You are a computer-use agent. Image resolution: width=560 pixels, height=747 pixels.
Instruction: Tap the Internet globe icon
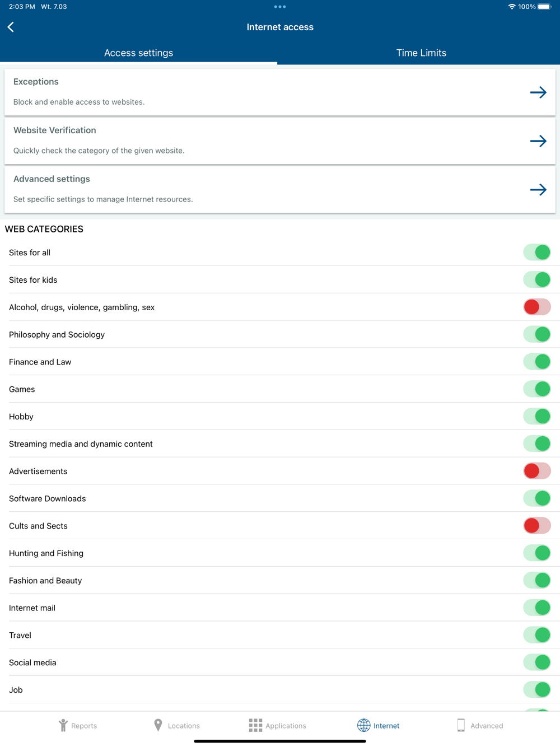[x=364, y=725]
